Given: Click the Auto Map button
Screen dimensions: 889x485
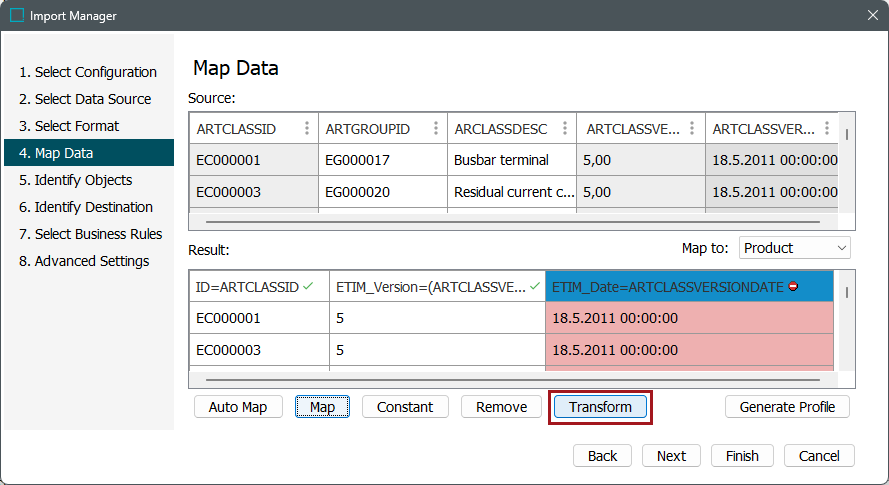Looking at the screenshot, I should click(x=239, y=407).
